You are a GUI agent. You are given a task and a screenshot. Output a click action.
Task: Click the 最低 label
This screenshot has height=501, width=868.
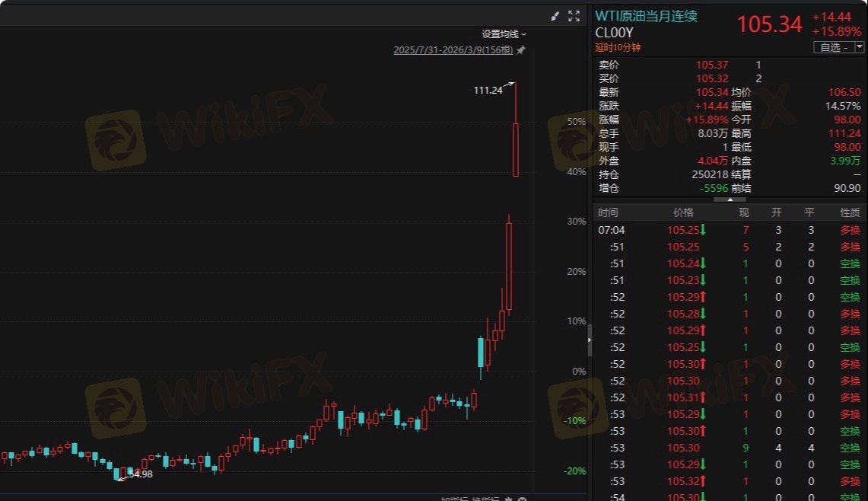(x=741, y=148)
